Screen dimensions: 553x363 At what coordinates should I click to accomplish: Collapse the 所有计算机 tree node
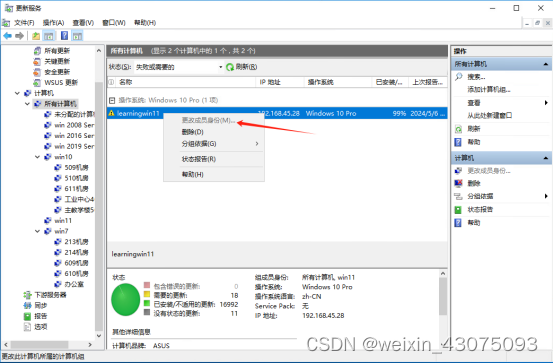tap(27, 104)
